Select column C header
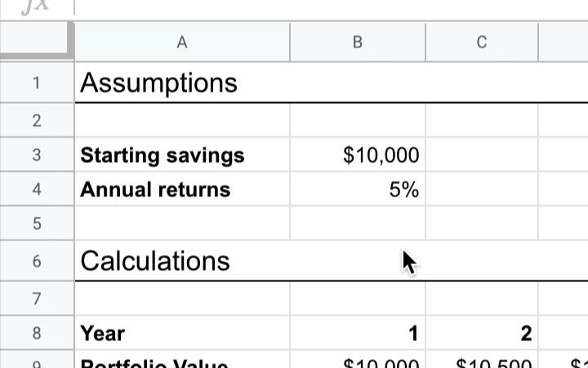Screen dimensions: 588x368 pos(482,42)
